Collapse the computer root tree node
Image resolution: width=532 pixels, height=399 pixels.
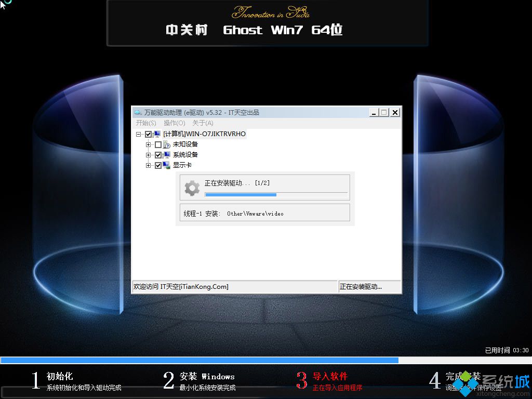[138, 135]
